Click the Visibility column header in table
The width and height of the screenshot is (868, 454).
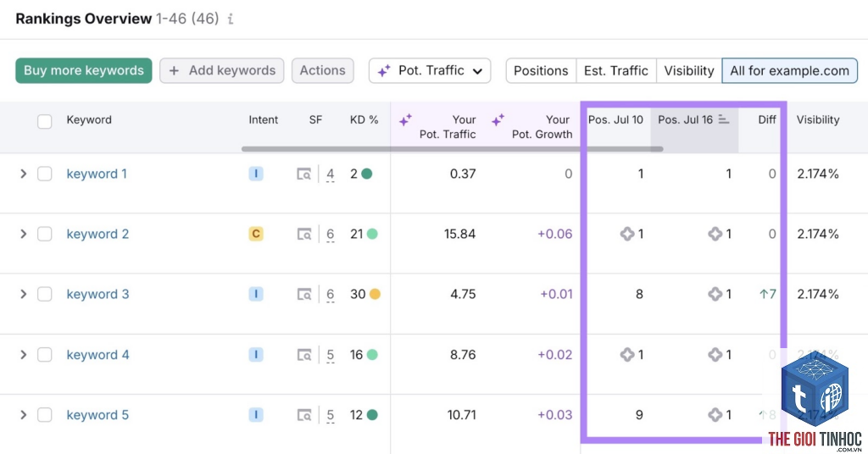[x=818, y=119]
